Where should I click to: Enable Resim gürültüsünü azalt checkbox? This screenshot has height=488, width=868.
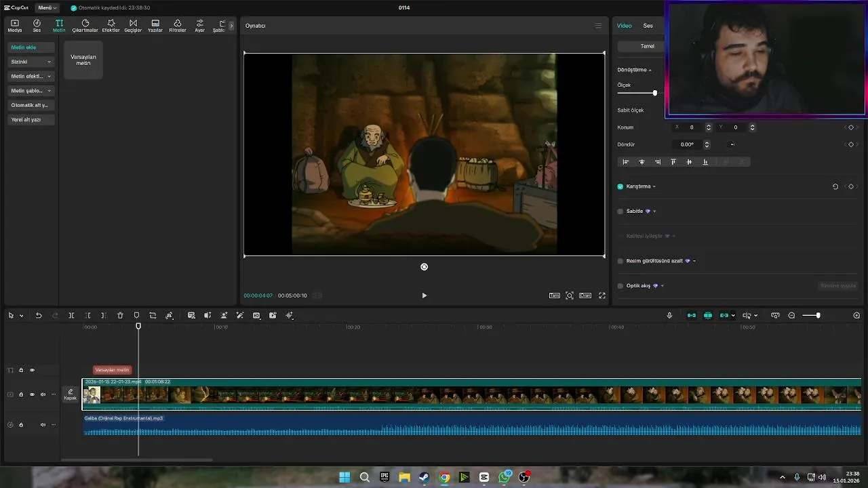(x=620, y=261)
